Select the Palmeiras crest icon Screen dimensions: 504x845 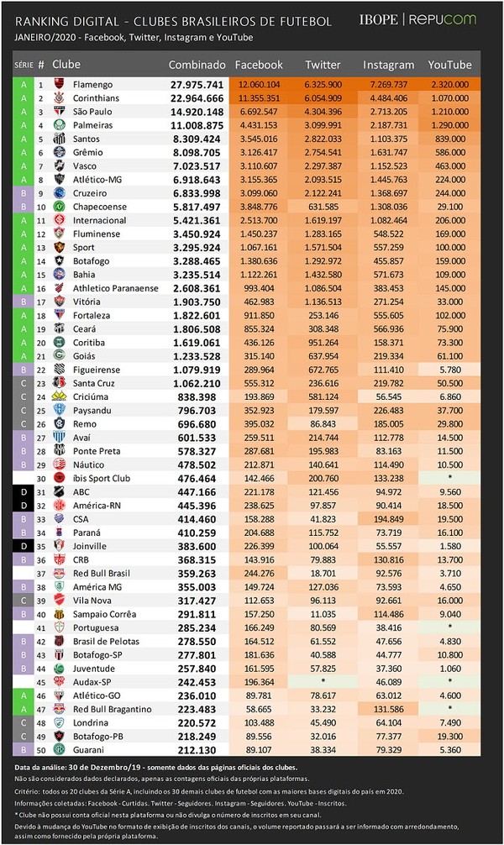tap(60, 125)
